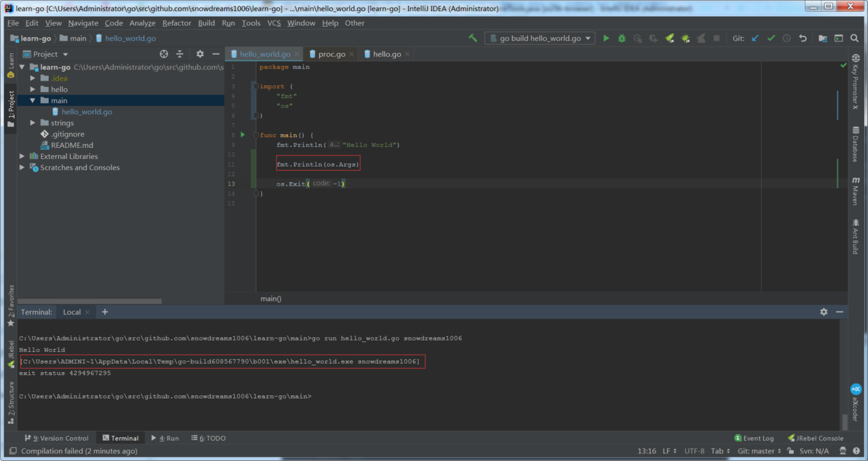Open terminal settings with the gear icon
The height and width of the screenshot is (461, 868).
pyautogui.click(x=823, y=312)
